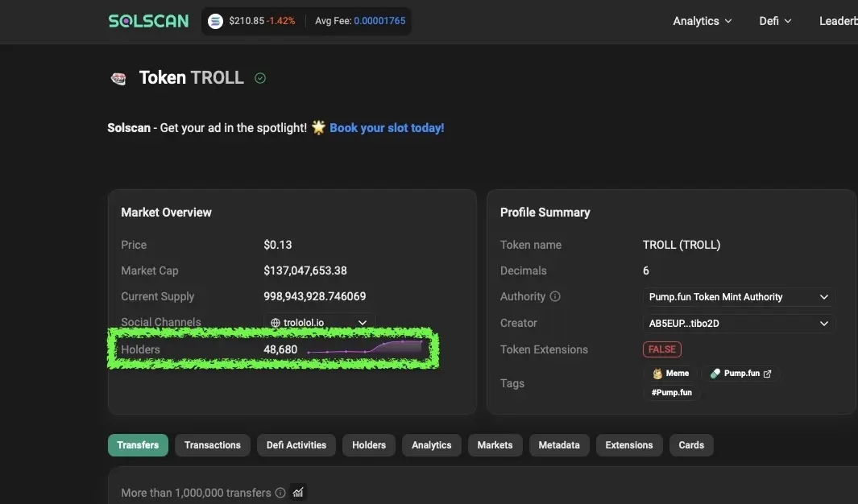The image size is (858, 504).
Task: Click the Avg Fee value 0.00001765
Action: [x=379, y=21]
